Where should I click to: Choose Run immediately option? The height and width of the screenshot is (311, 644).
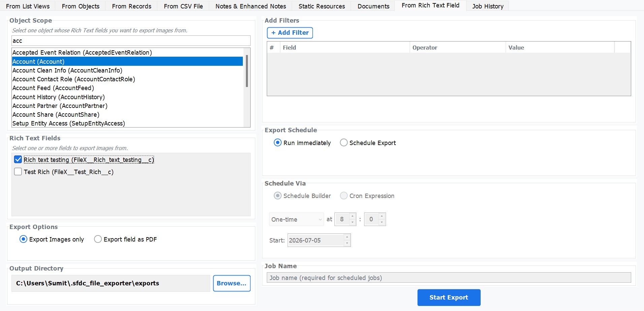(302, 143)
